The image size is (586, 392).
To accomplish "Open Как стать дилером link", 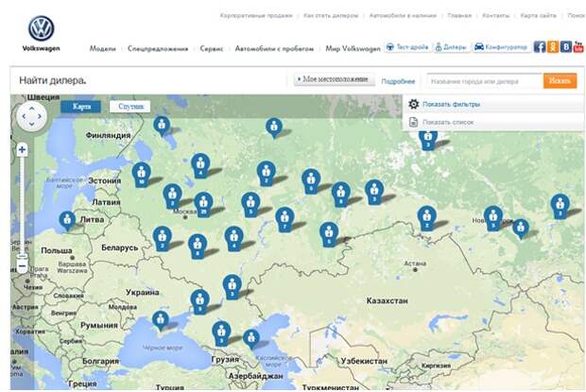I will tap(331, 16).
